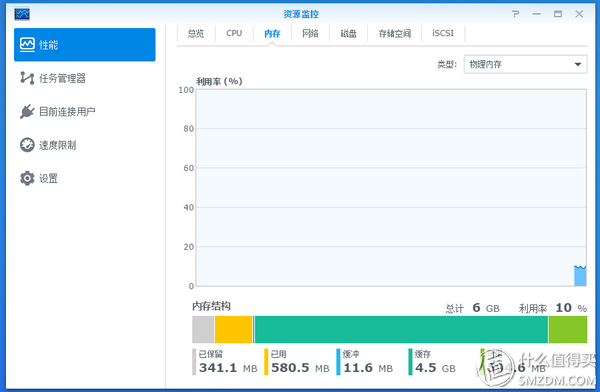Select the Performance sidebar icon

pos(27,44)
